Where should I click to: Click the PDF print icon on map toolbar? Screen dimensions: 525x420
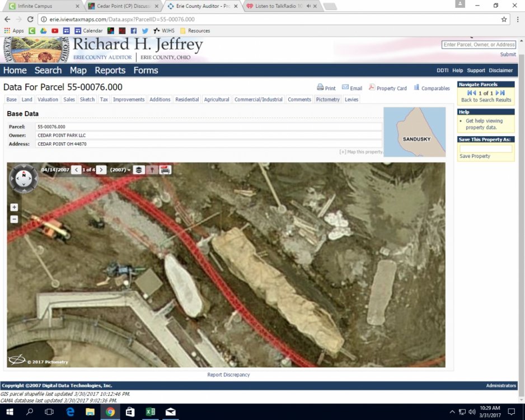click(165, 170)
